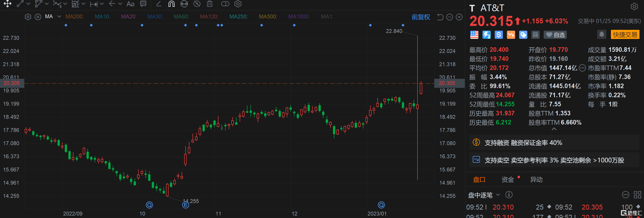Zoom in chart with plus circle
This screenshot has width=644, height=218.
(459, 17)
